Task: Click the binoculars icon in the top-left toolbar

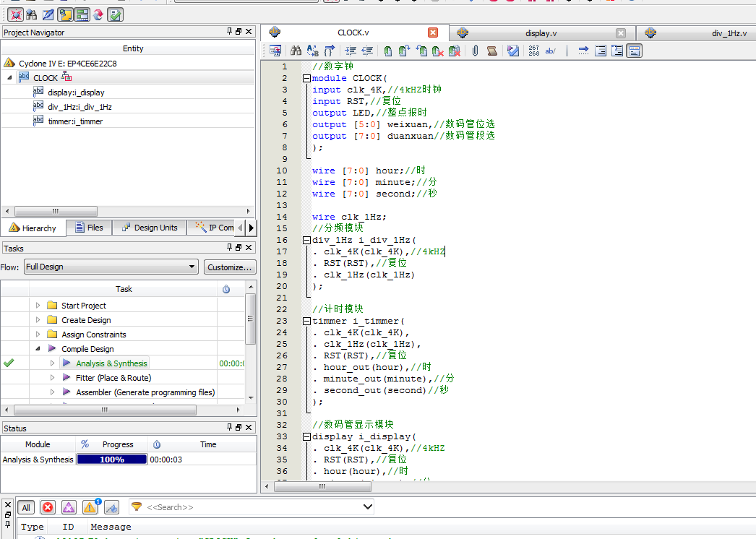Action: coord(32,15)
